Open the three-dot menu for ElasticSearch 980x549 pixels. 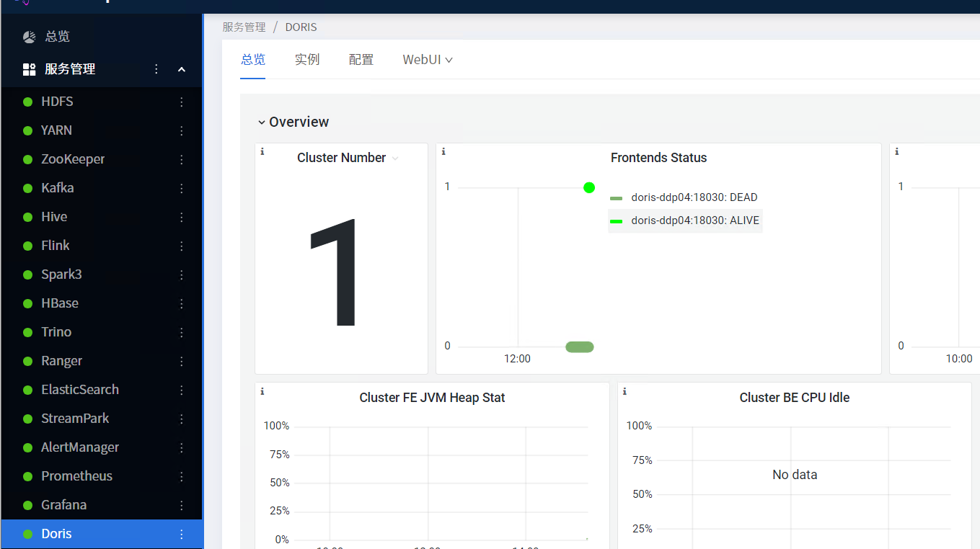click(182, 390)
